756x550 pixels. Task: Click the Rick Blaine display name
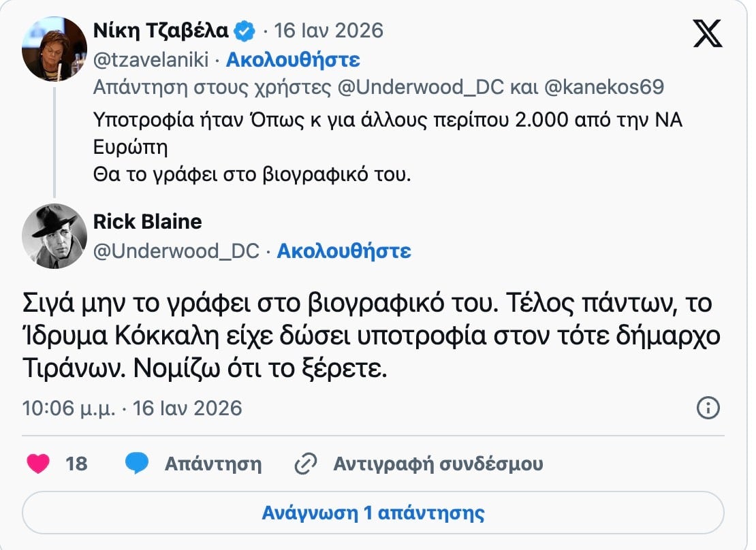pyautogui.click(x=146, y=221)
